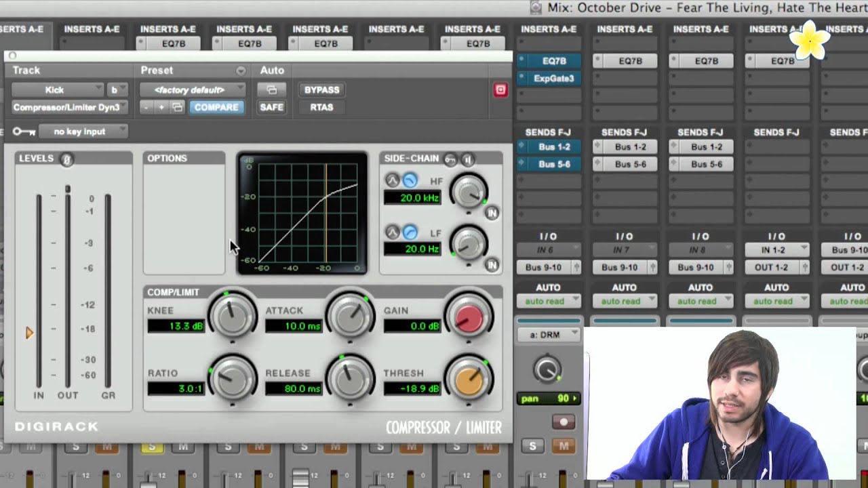This screenshot has width=868, height=488.
Task: Select the LF band-pass filter shape icon
Action: pyautogui.click(x=392, y=232)
